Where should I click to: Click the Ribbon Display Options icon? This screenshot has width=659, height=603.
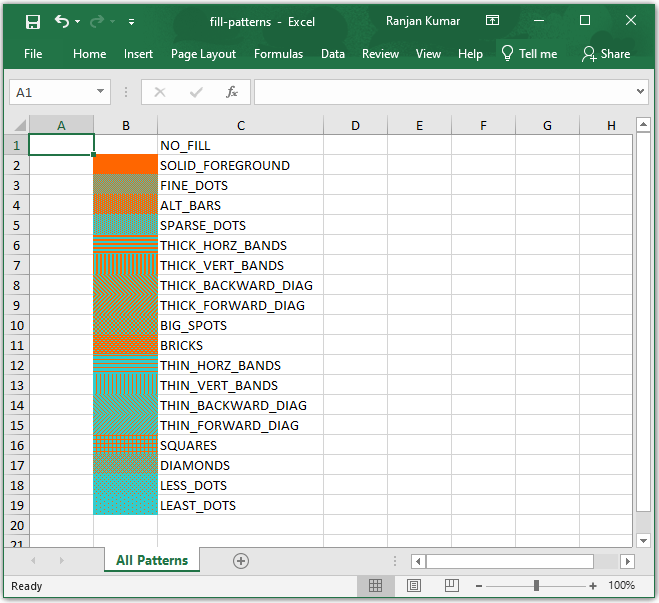(492, 20)
